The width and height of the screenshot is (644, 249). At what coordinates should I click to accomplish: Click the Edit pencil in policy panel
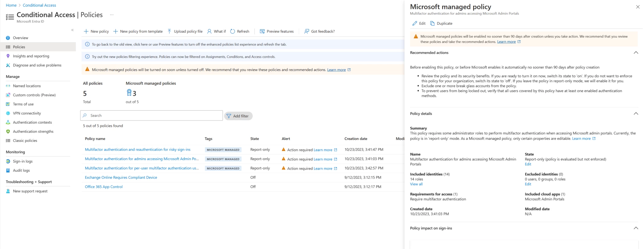point(415,24)
